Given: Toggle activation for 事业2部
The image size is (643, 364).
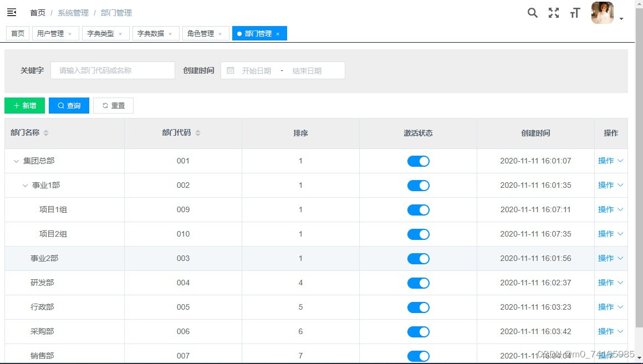Looking at the screenshot, I should point(419,259).
